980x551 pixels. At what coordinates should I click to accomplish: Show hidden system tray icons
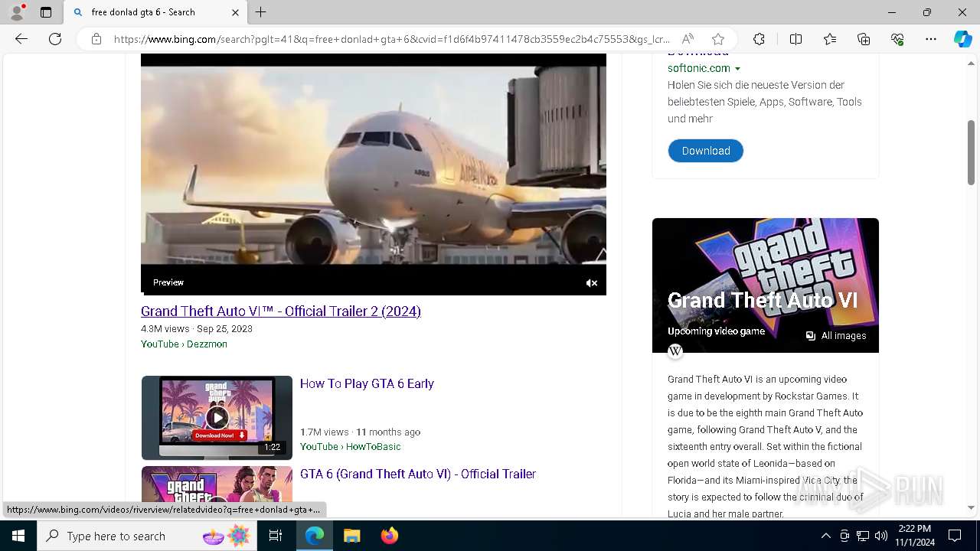tap(825, 536)
